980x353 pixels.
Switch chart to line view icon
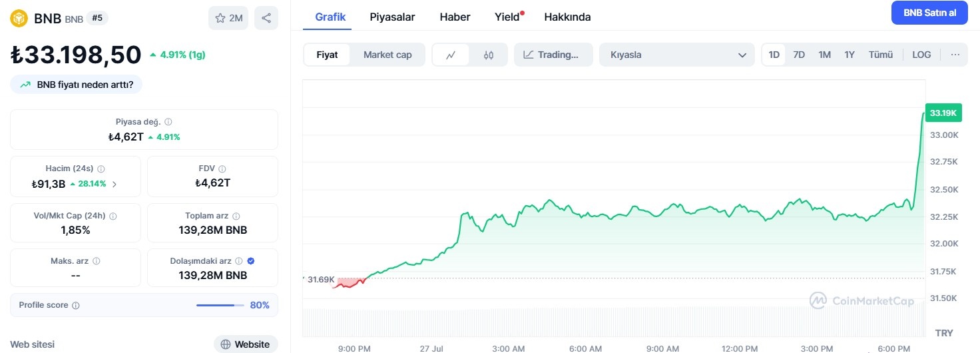click(x=451, y=55)
